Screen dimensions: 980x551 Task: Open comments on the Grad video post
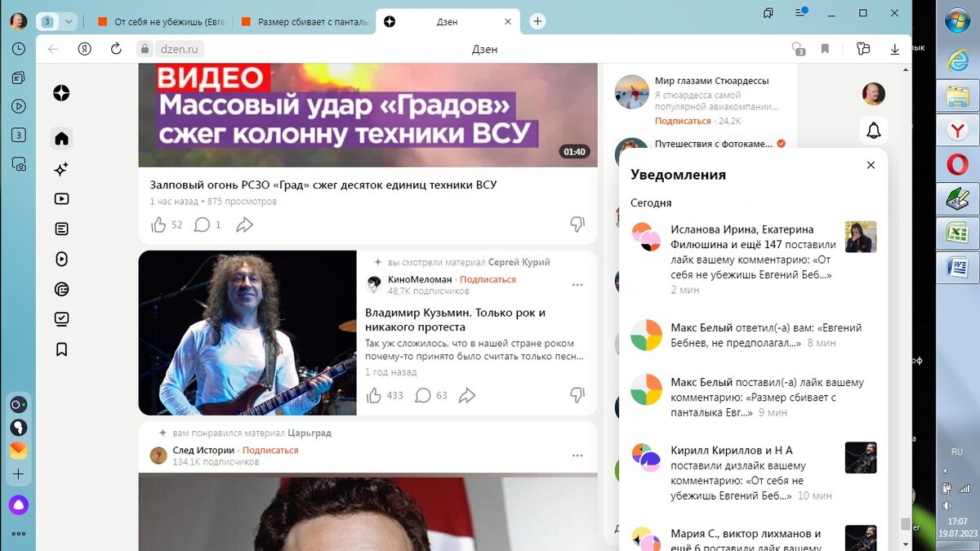207,224
